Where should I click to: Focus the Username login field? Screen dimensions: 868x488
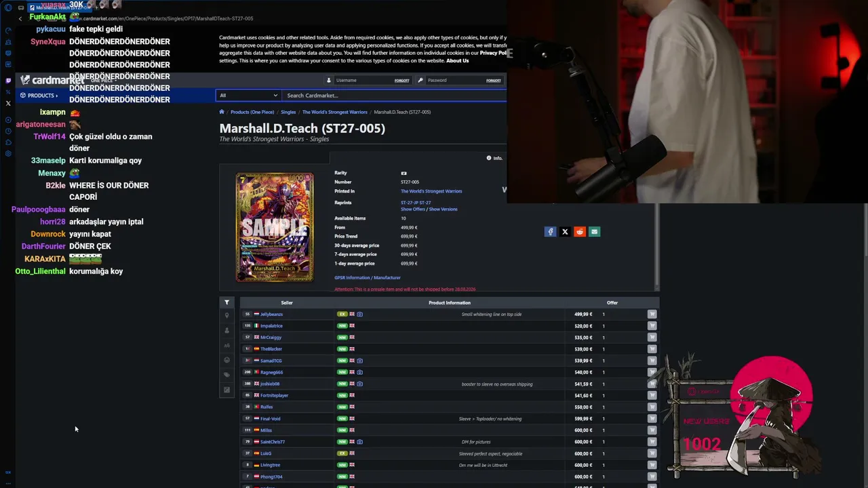[x=363, y=81]
